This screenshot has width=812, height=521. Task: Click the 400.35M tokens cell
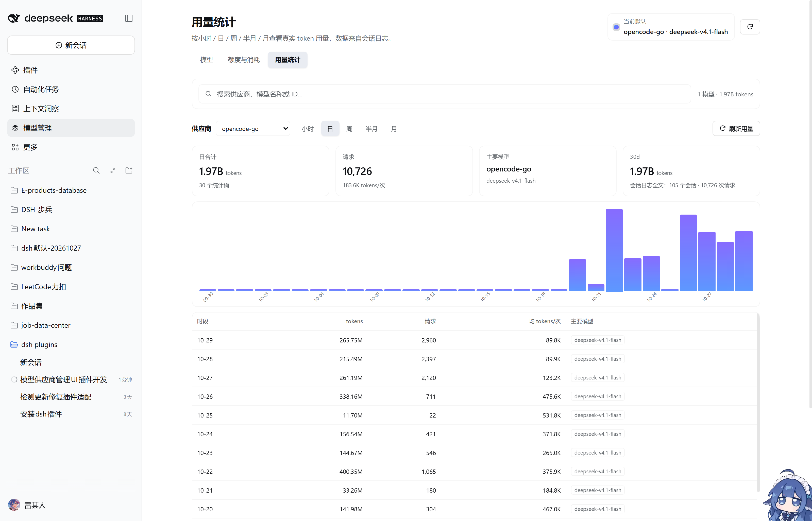(351, 472)
